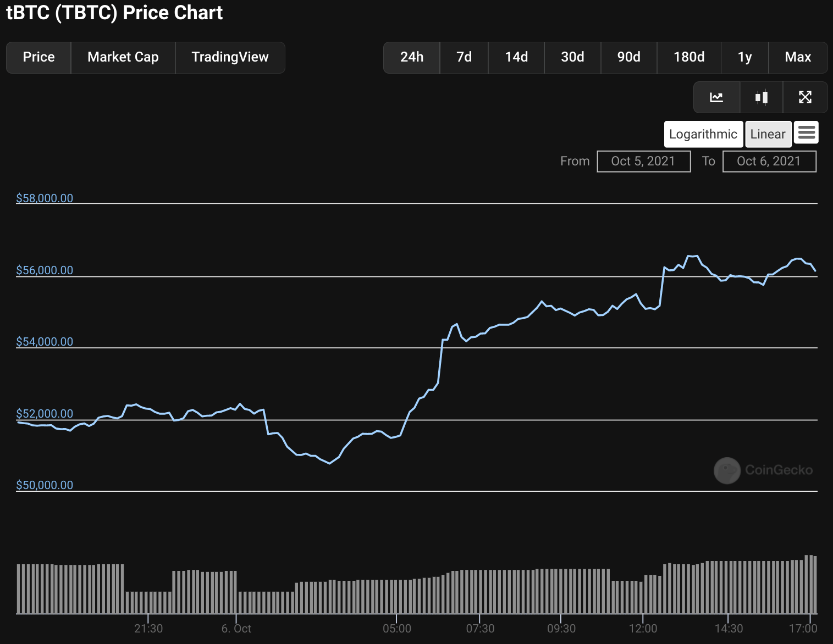Open fullscreen chart with expand icon
The width and height of the screenshot is (833, 644).
[x=805, y=97]
